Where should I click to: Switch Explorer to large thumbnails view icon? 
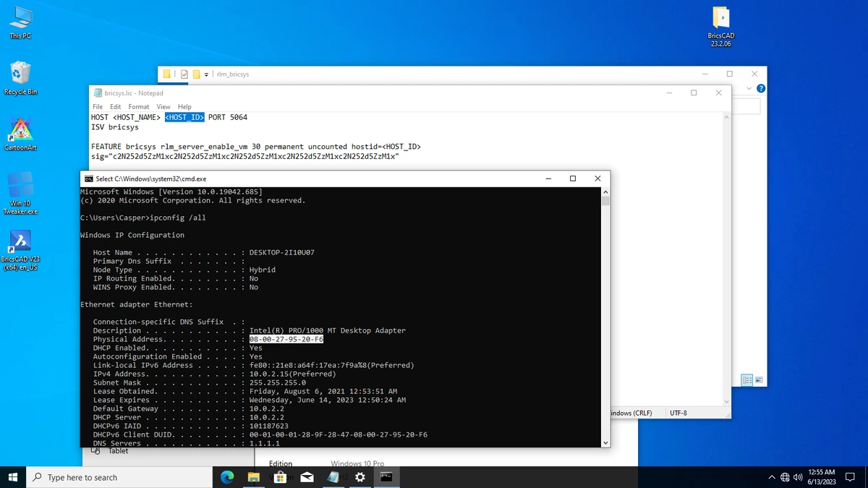coord(759,380)
